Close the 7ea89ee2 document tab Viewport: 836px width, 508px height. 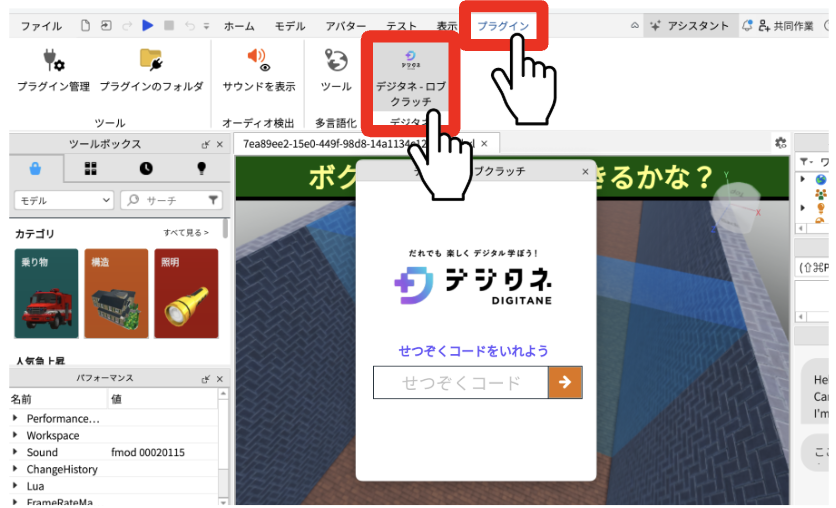(x=484, y=143)
